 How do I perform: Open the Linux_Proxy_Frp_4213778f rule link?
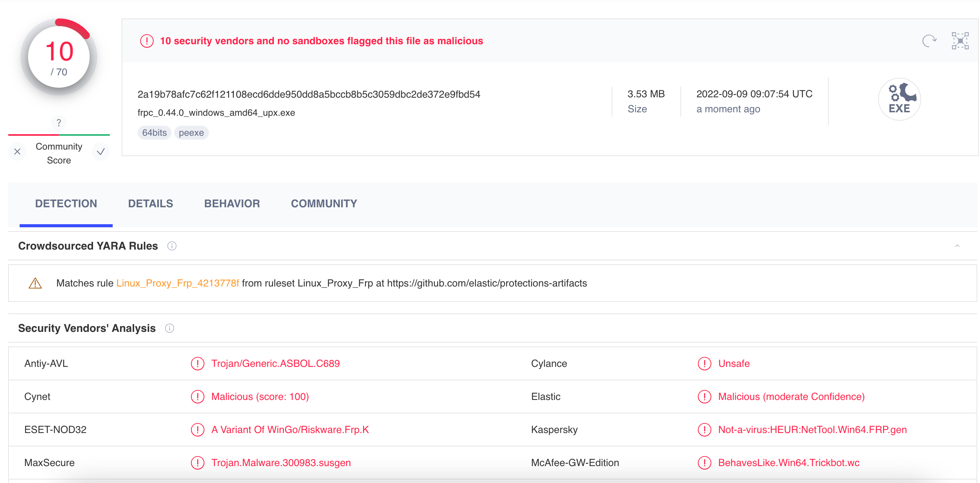[x=178, y=283]
